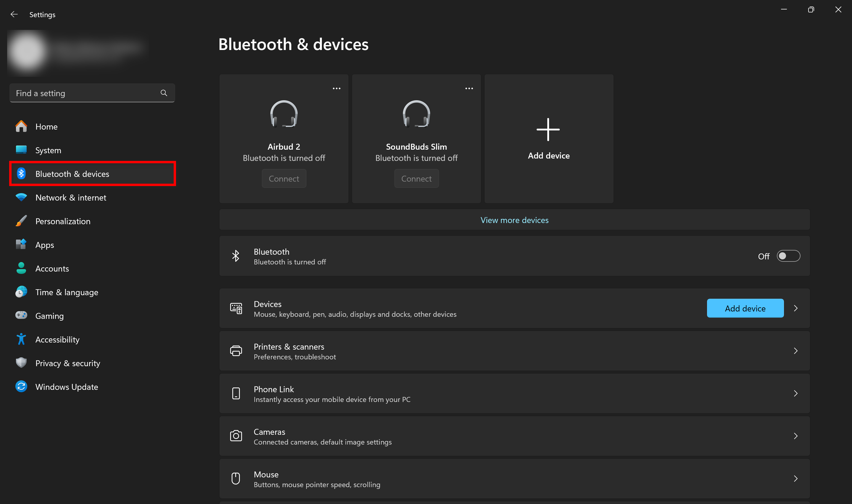Viewport: 852px width, 504px height.
Task: Click the Find a setting search box
Action: [85, 93]
